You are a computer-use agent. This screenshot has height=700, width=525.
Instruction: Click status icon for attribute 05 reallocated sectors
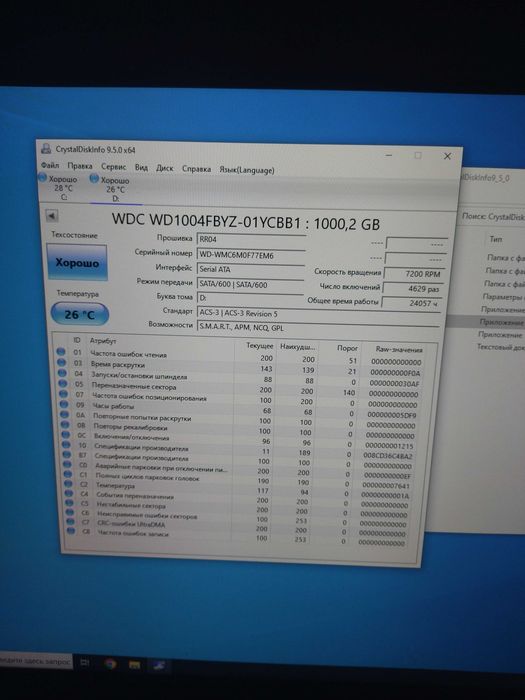[x=63, y=383]
